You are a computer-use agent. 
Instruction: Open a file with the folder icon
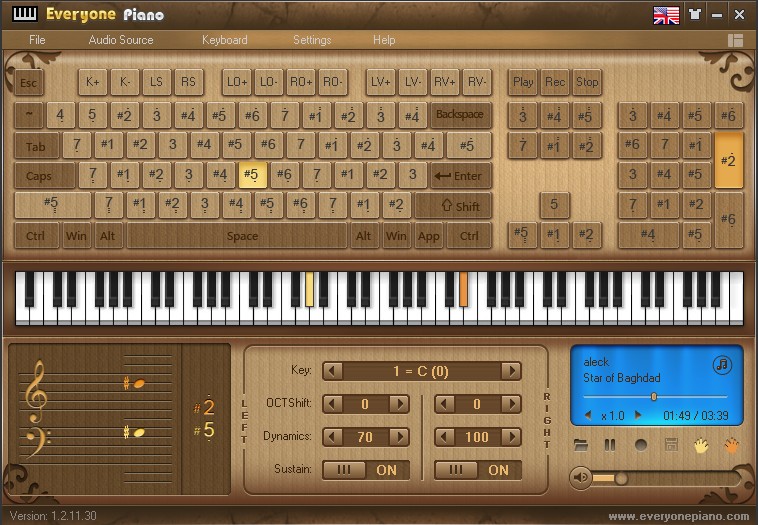click(581, 445)
